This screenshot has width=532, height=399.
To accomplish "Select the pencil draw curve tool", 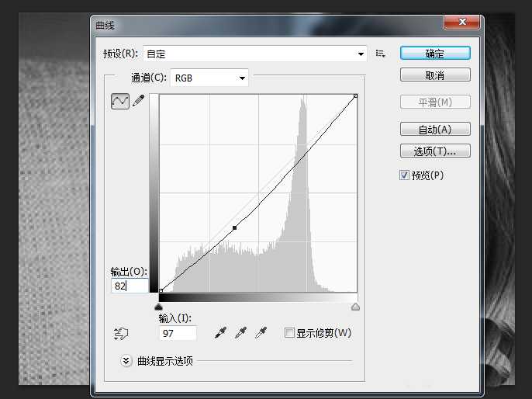I will [138, 101].
